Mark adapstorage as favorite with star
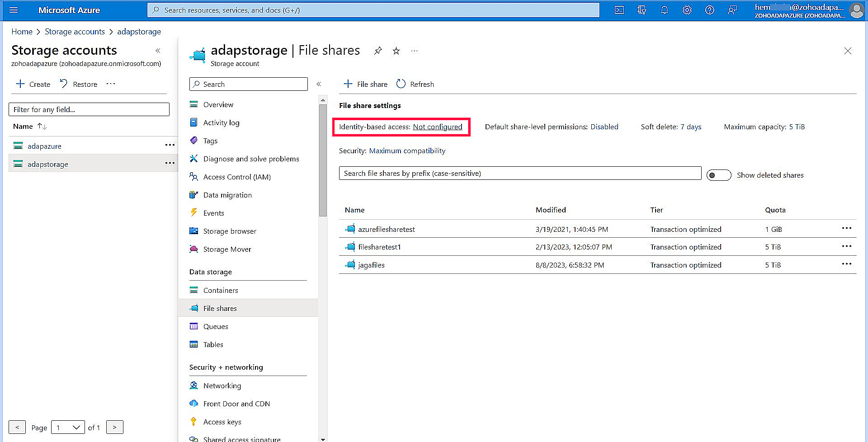This screenshot has width=868, height=442. point(396,51)
